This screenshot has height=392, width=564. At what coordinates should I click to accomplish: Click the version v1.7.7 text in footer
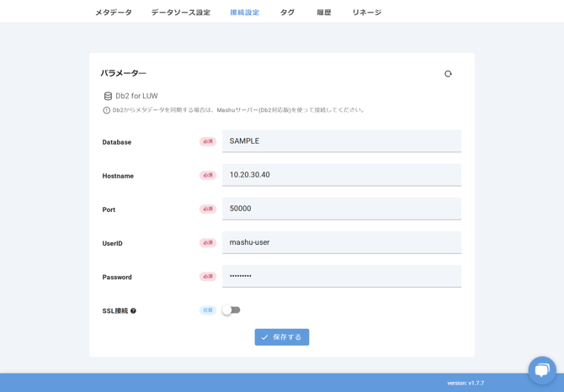pyautogui.click(x=466, y=383)
